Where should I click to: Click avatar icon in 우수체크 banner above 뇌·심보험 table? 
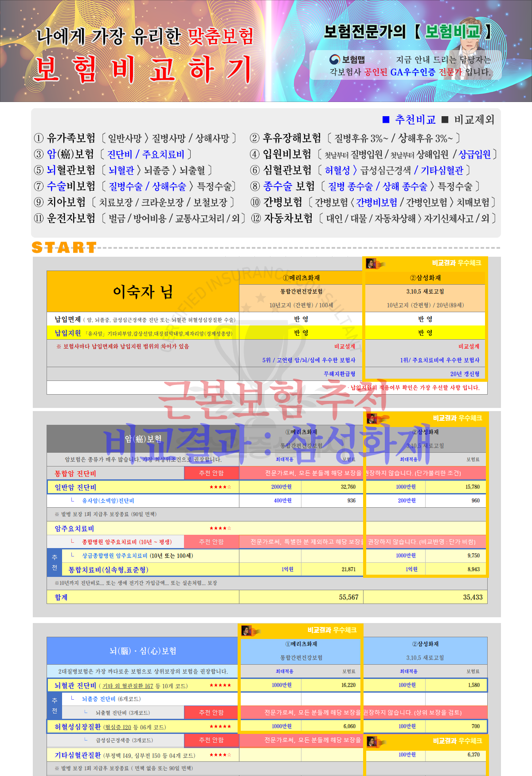pyautogui.click(x=250, y=630)
